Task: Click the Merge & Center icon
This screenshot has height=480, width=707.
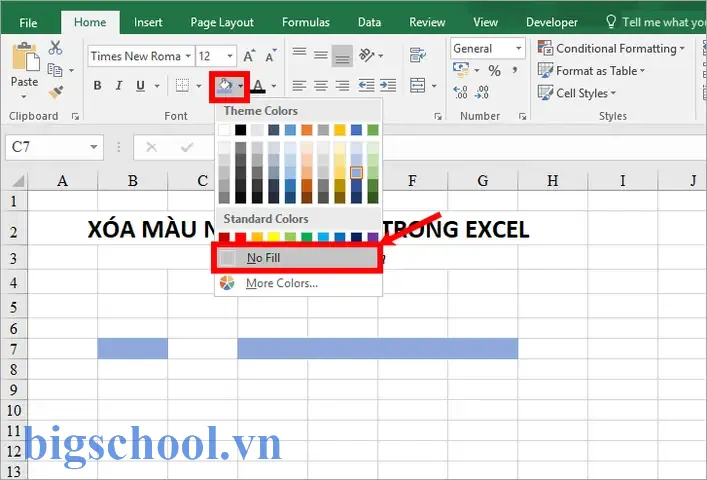Action: [x=418, y=85]
